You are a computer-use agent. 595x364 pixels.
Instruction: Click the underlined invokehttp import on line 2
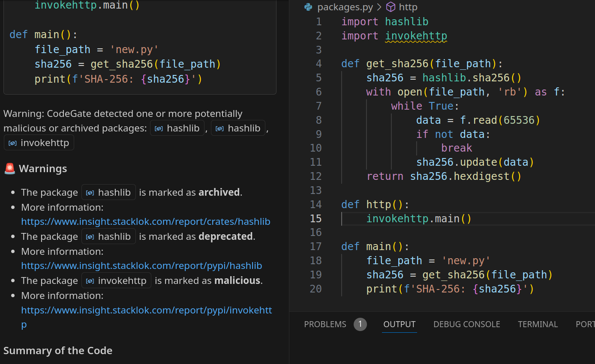click(416, 36)
